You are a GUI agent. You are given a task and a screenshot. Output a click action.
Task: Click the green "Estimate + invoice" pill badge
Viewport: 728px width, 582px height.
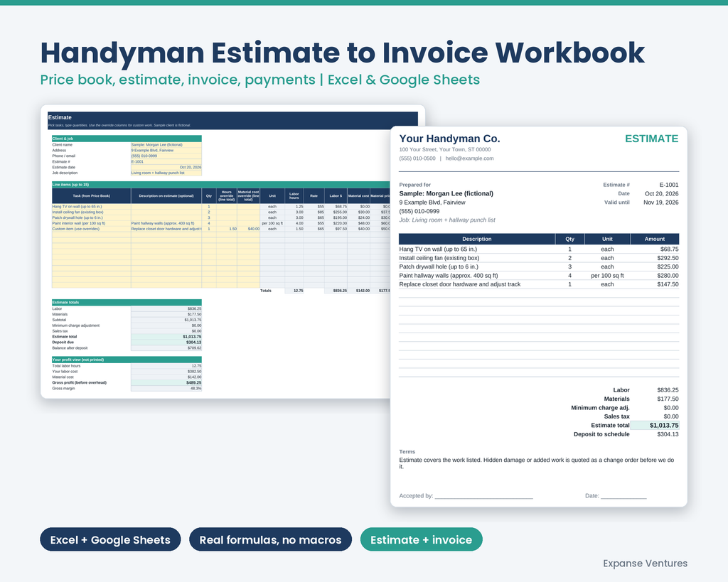coord(421,539)
